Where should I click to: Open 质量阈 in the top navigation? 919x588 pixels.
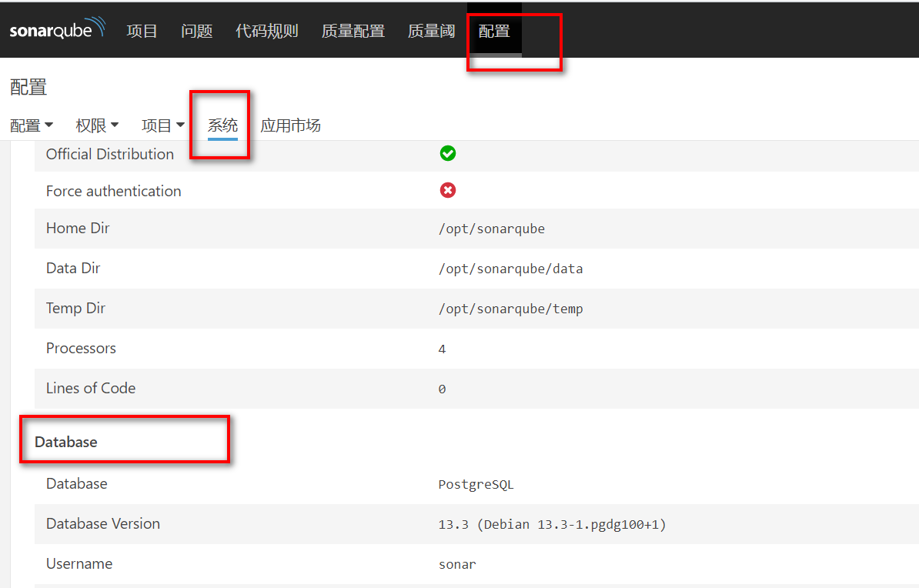point(431,31)
